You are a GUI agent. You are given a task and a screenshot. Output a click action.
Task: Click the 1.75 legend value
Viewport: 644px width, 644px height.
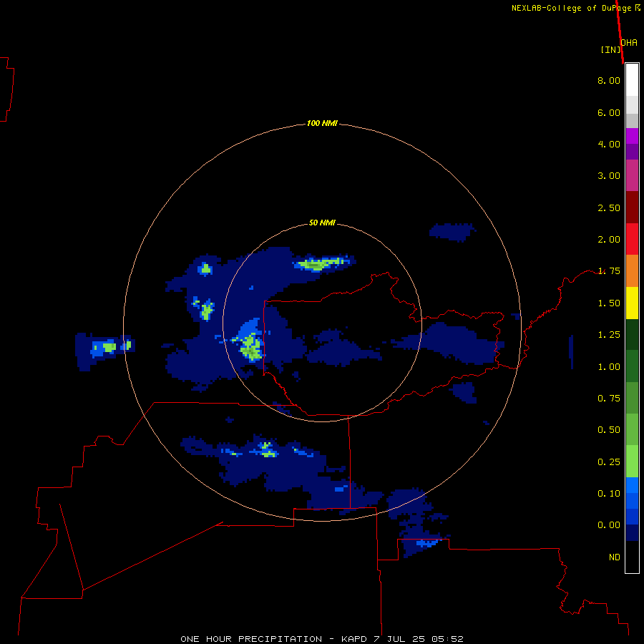click(609, 271)
